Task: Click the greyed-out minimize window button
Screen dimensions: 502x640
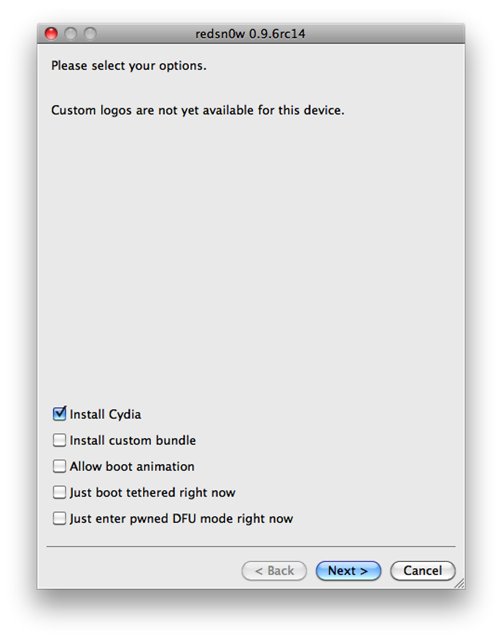Action: tap(71, 33)
